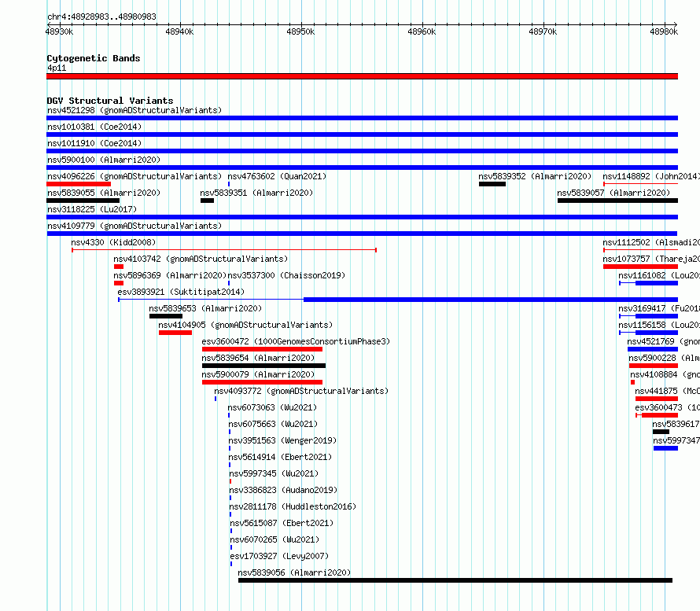700x611 pixels.
Task: Select esv3893921 (Suktitipat2014) label
Action: pos(181,292)
